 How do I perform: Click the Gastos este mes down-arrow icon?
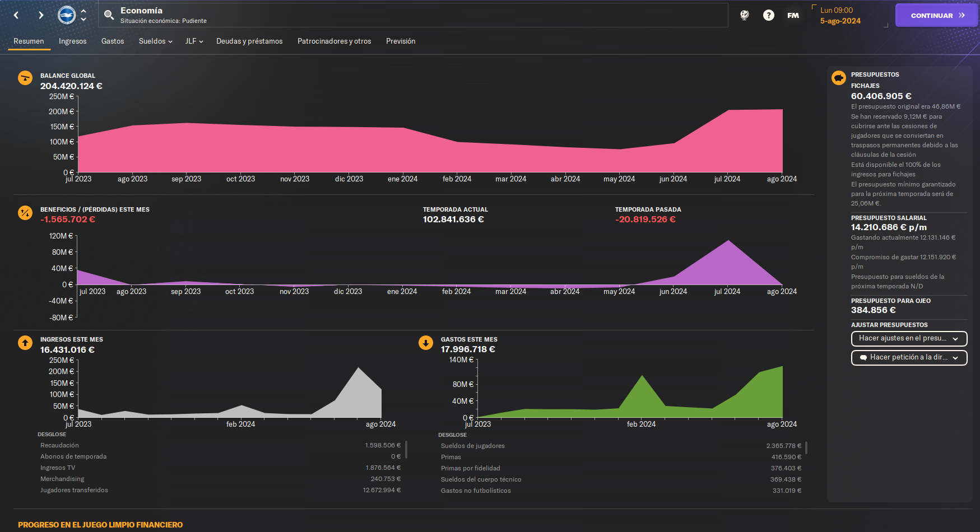[426, 343]
